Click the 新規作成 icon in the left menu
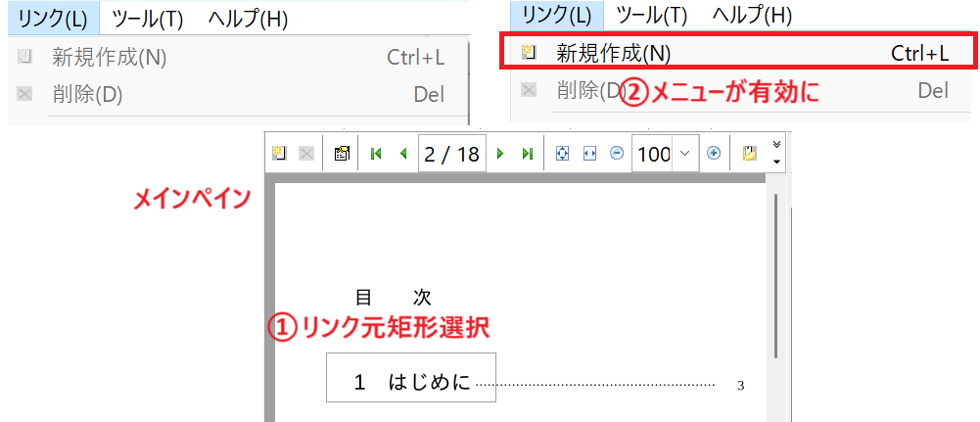 [24, 58]
